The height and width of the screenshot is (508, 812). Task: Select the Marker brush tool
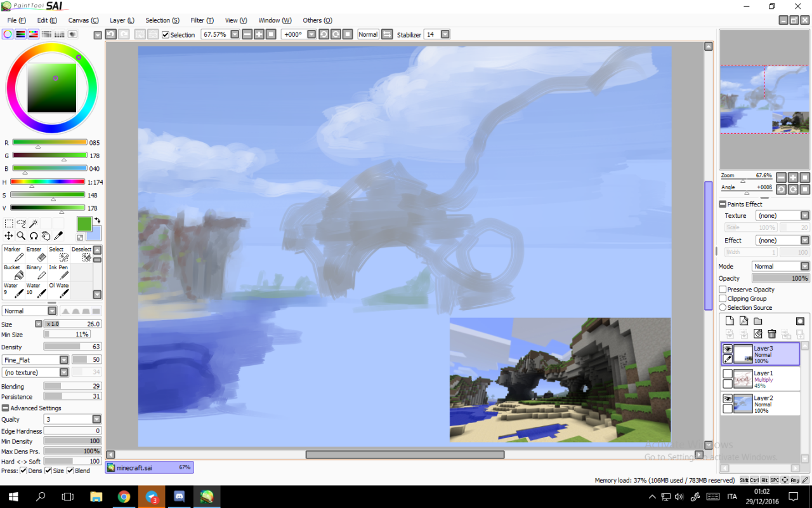(13, 254)
